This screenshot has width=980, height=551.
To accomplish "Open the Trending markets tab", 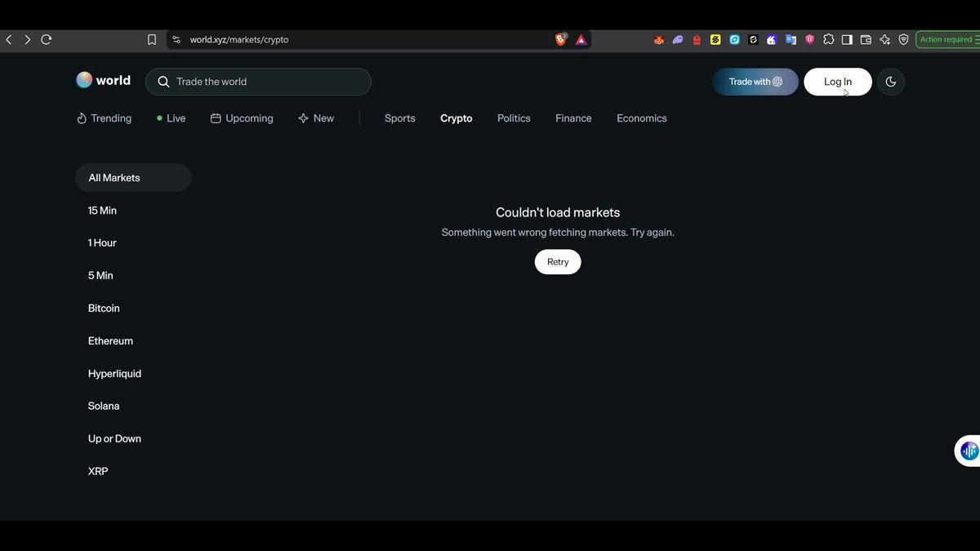I will point(104,118).
